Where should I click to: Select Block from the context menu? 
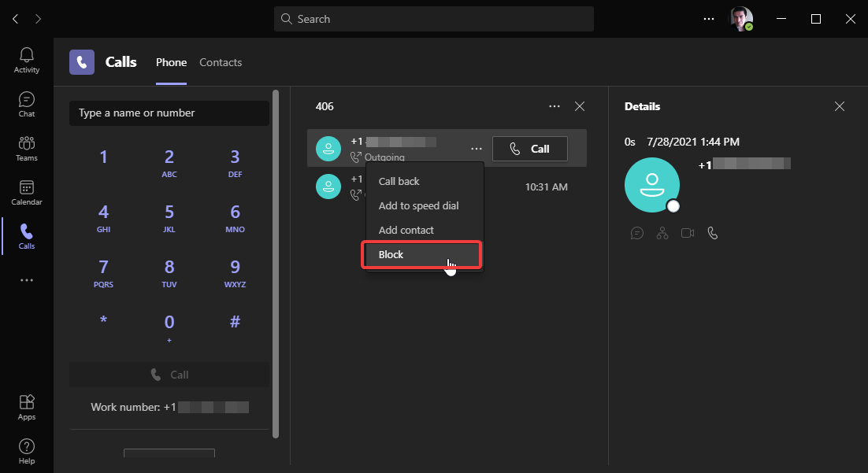422,255
